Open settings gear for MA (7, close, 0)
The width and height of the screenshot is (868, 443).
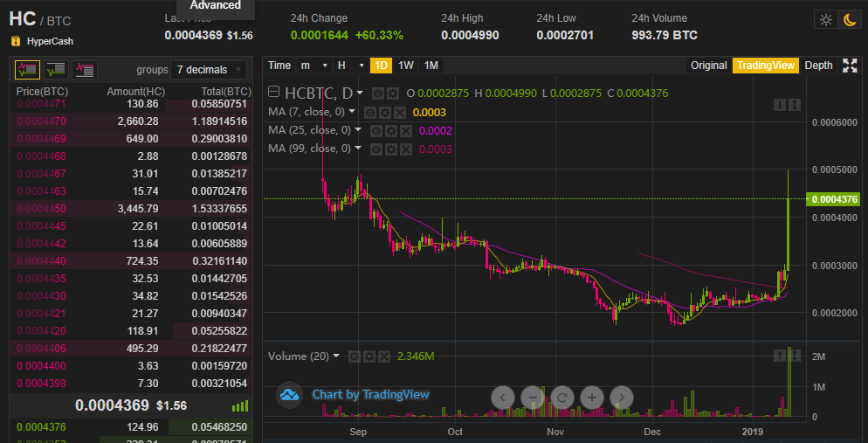[384, 112]
